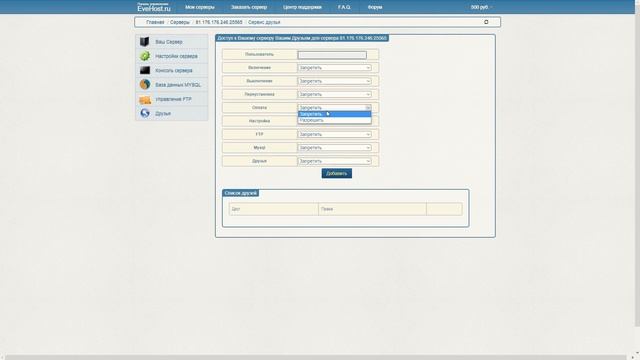Collapse the open Оплата dropdown

(x=334, y=107)
